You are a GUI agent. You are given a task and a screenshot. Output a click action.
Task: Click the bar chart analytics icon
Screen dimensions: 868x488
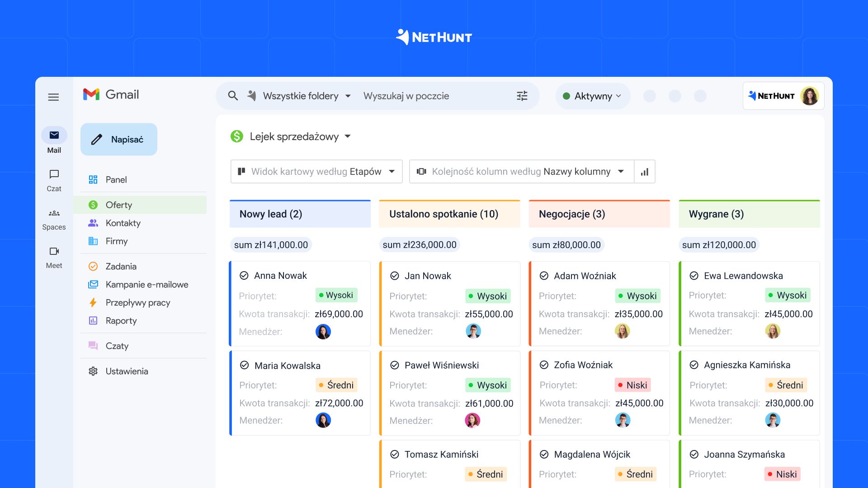(x=644, y=172)
